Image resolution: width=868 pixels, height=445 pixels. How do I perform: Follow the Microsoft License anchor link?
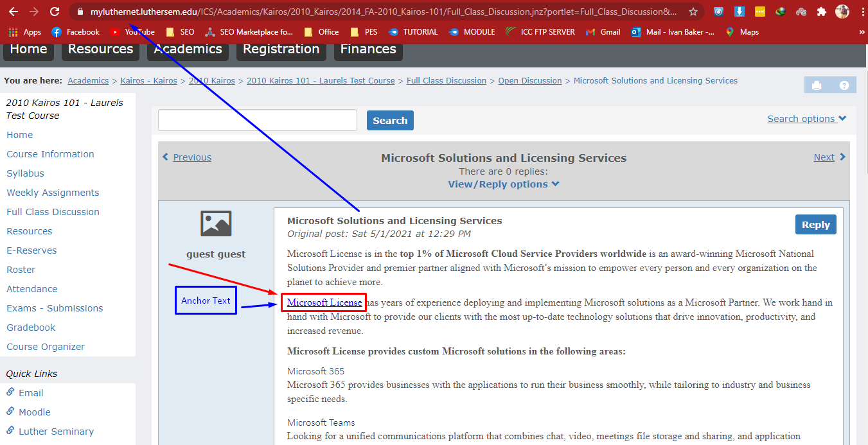point(324,302)
